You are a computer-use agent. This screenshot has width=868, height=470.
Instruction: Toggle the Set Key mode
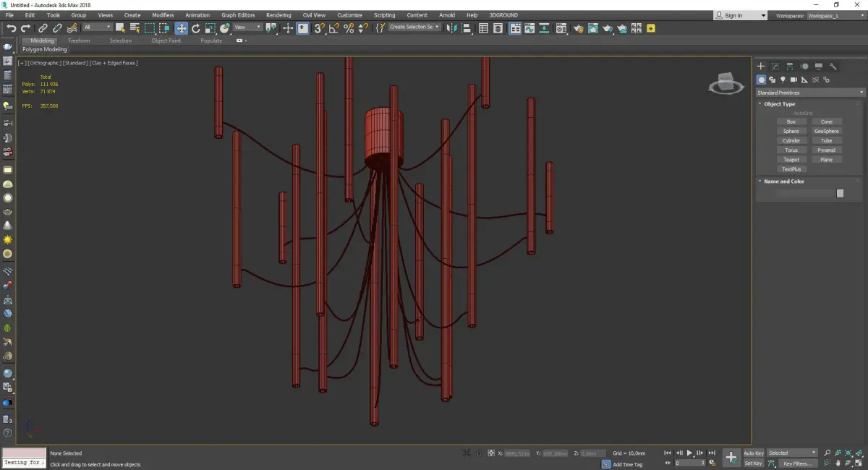(753, 463)
